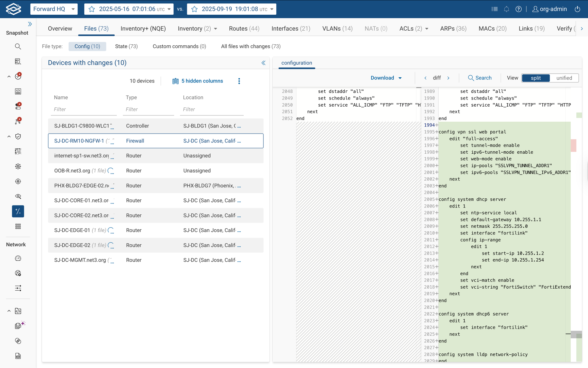
Task: Select the State (73) file type
Action: (126, 46)
